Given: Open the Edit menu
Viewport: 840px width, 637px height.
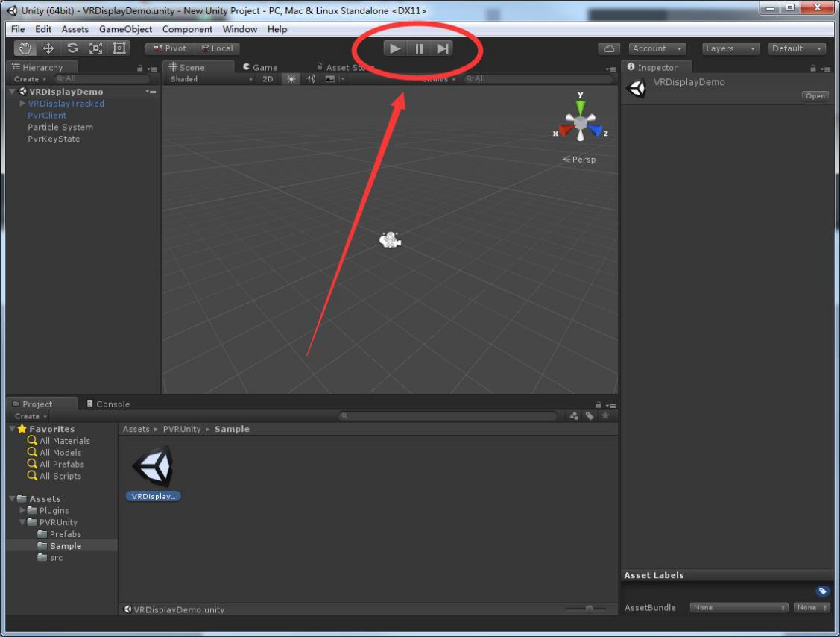Looking at the screenshot, I should click(43, 29).
